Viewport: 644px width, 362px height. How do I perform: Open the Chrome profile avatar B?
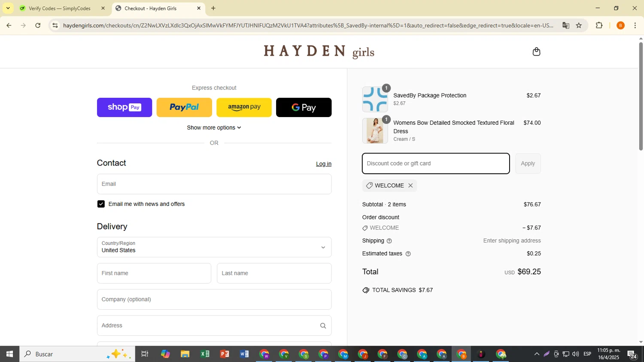[620, 25]
